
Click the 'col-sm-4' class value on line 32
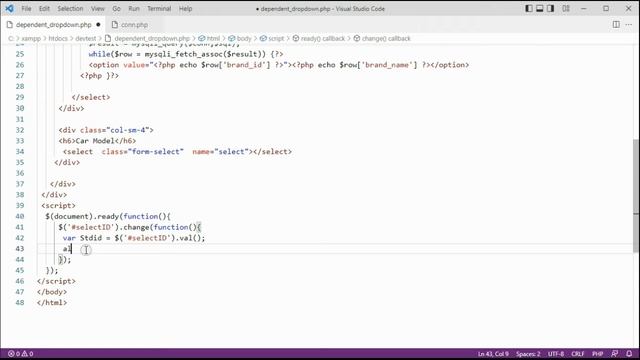click(128, 130)
